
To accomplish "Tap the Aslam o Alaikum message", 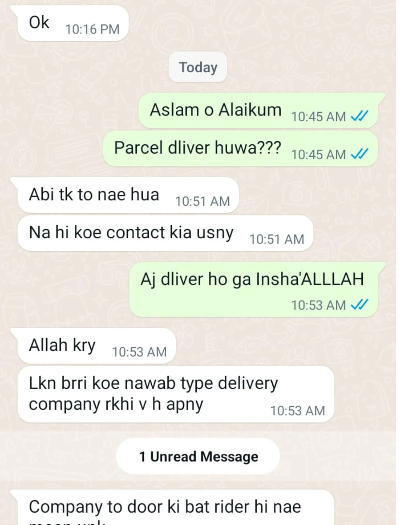I will tap(259, 111).
